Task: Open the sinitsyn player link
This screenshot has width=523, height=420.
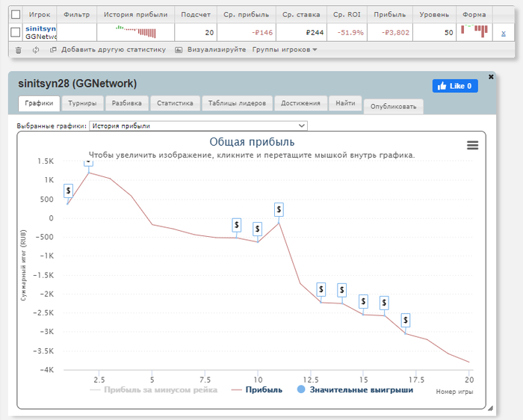Action: pyautogui.click(x=40, y=28)
